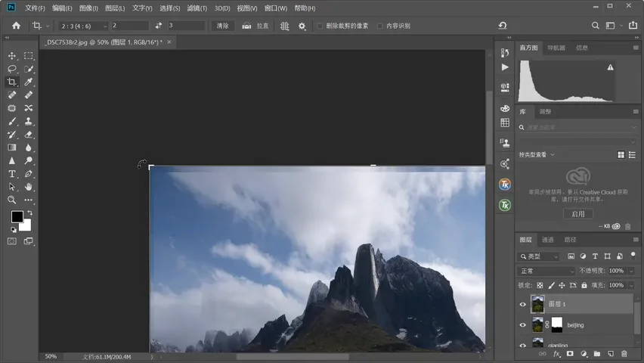Screen dimensions: 644x363
Task: Open the 滤镜(T) menu
Action: tap(197, 8)
